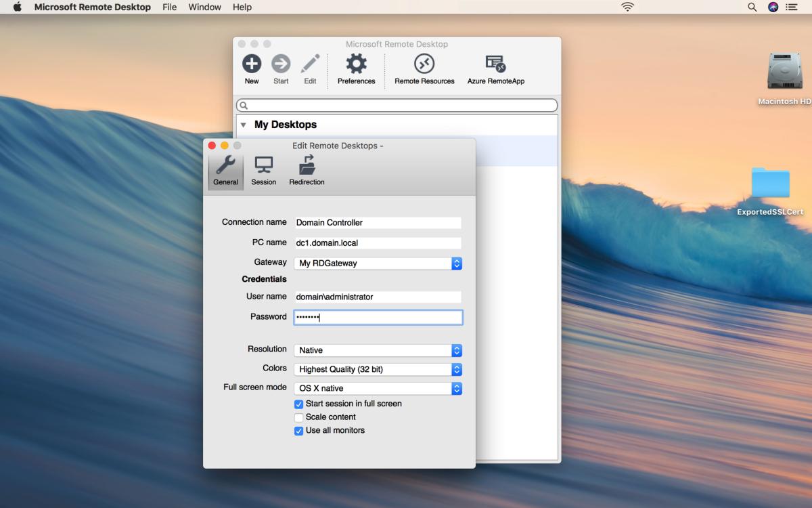Click the Remote Resources icon

click(424, 66)
